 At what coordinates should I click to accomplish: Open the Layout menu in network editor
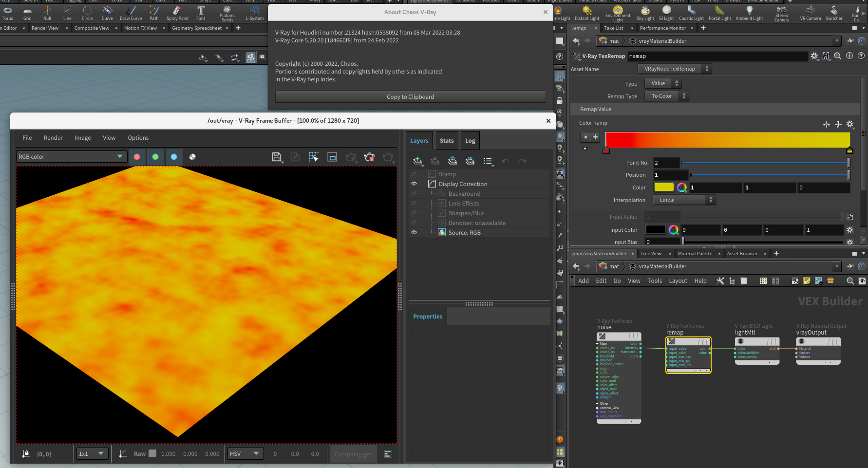[678, 281]
